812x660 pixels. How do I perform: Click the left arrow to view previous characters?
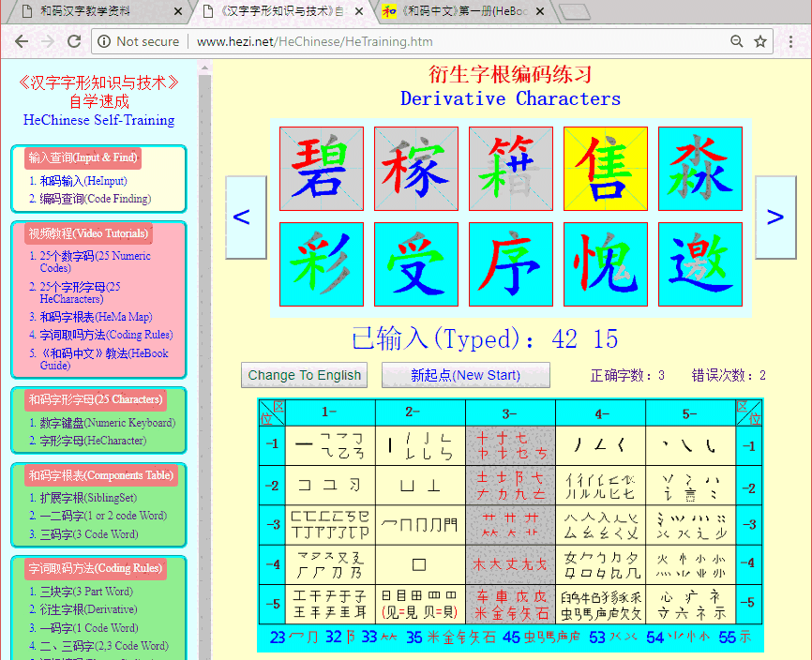click(x=243, y=217)
